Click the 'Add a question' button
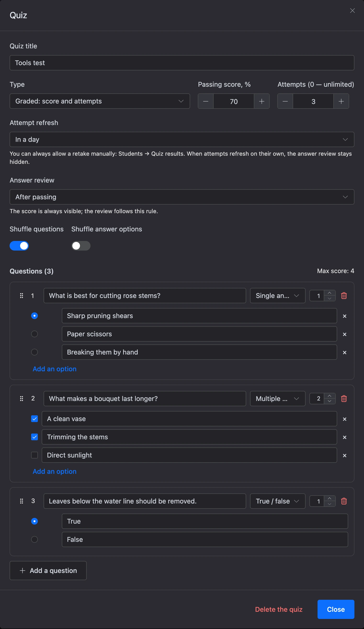The height and width of the screenshot is (629, 364). pyautogui.click(x=48, y=571)
